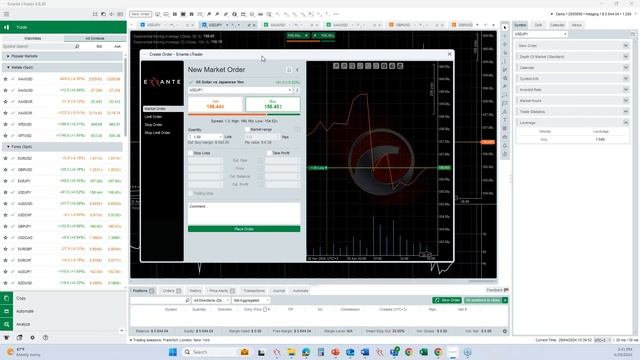The width and height of the screenshot is (640, 360).
Task: Open Microsoft Edge from taskbar
Action: (306, 352)
